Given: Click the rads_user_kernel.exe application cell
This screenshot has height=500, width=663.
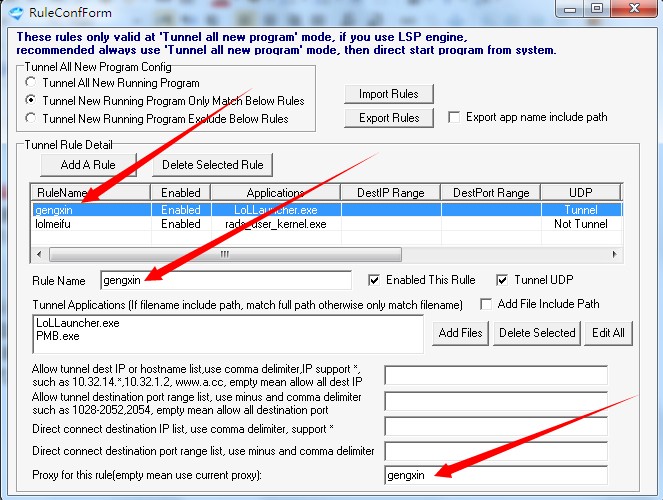Looking at the screenshot, I should pyautogui.click(x=276, y=224).
